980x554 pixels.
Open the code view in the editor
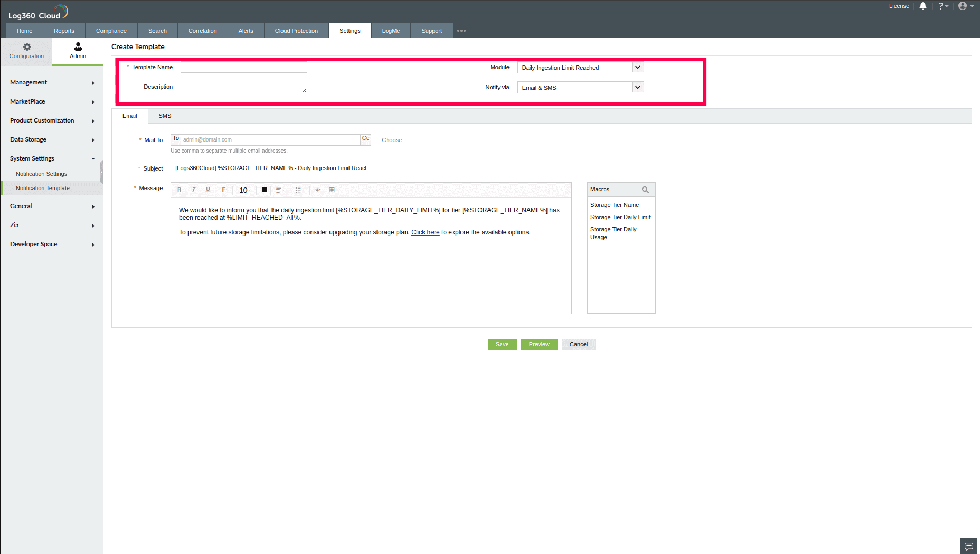coord(317,190)
